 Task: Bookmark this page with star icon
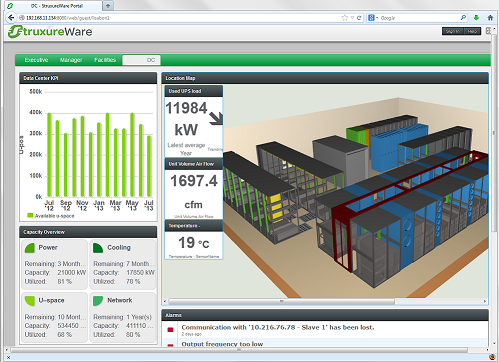[x=345, y=18]
